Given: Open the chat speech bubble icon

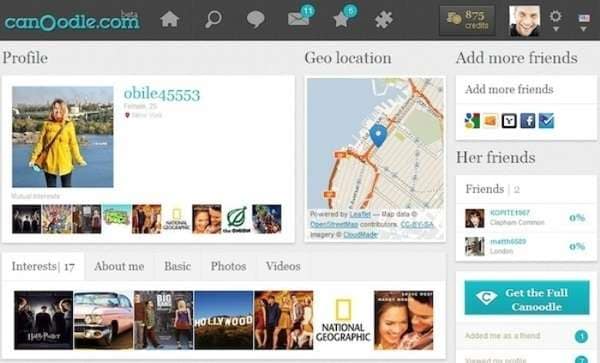Looking at the screenshot, I should [255, 19].
